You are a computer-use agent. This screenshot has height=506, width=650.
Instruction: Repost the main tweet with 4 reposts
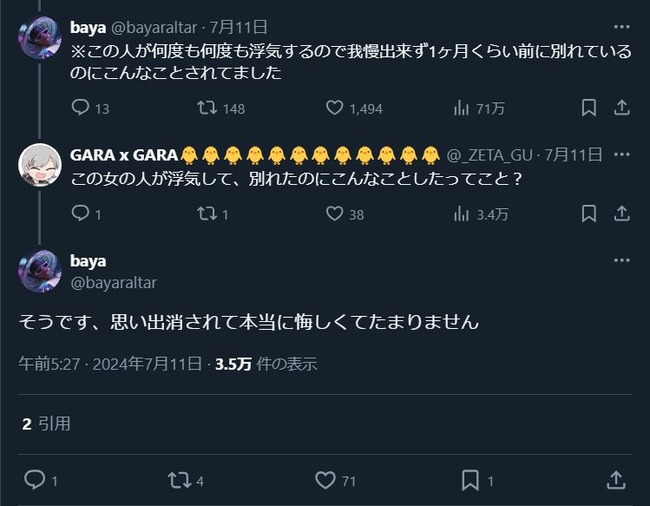pyautogui.click(x=180, y=481)
